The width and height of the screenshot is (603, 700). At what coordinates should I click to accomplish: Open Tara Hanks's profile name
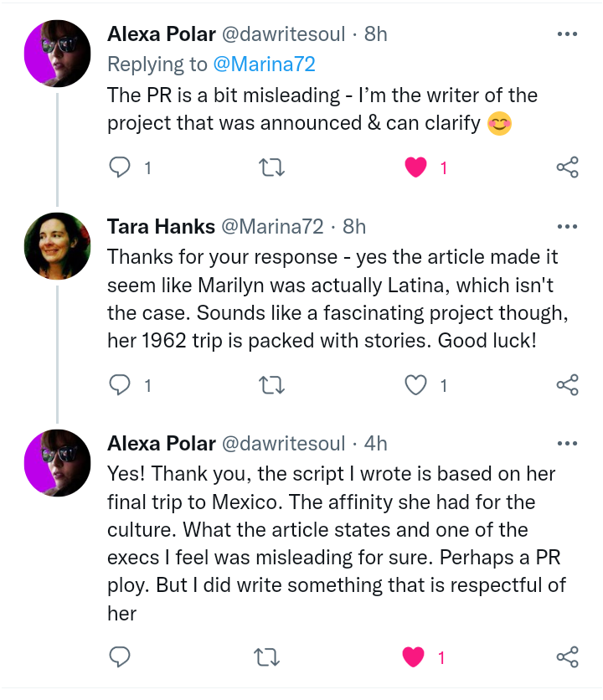point(160,226)
